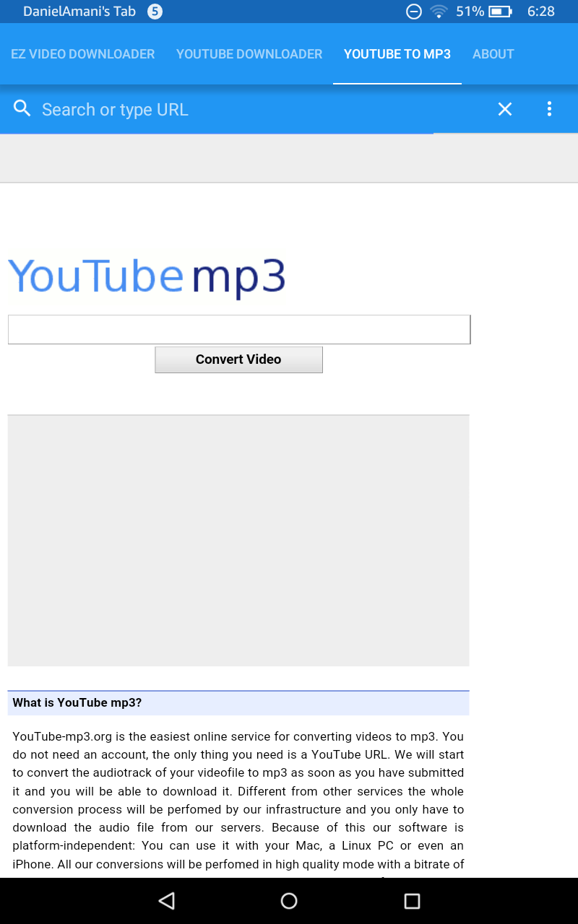The width and height of the screenshot is (578, 924).
Task: Open the three-dot overflow menu
Action: click(549, 108)
